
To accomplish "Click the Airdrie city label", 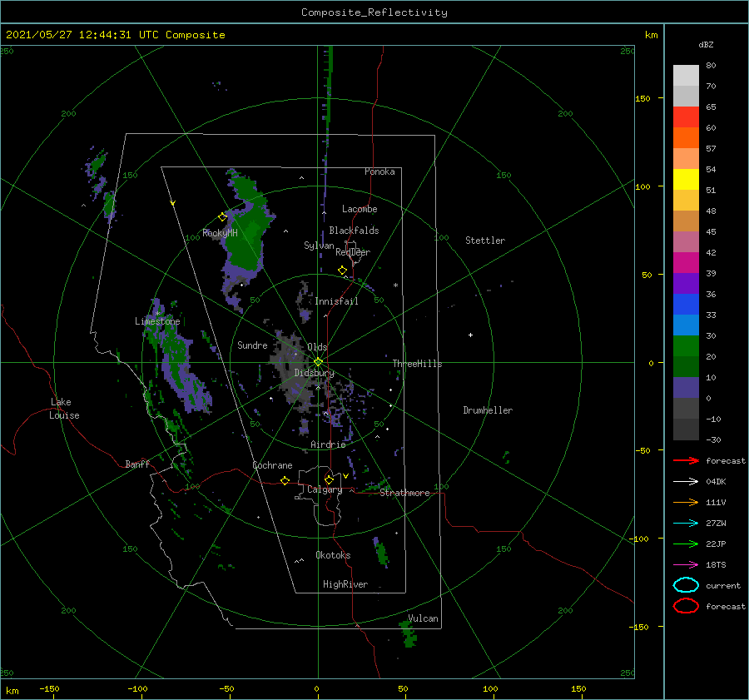I will tap(328, 444).
